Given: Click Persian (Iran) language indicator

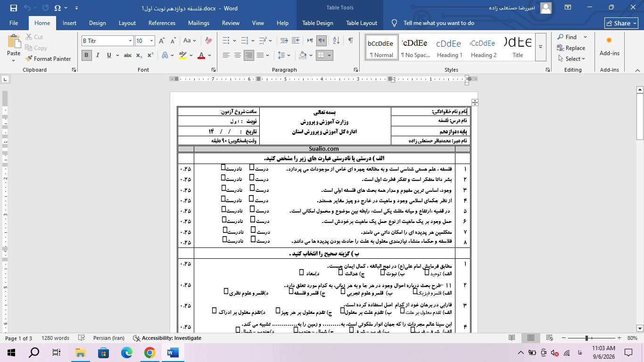Looking at the screenshot, I should pos(108,338).
